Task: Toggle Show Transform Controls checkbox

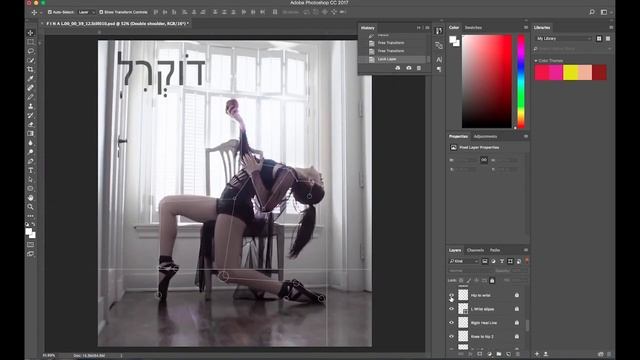Action: (101, 12)
